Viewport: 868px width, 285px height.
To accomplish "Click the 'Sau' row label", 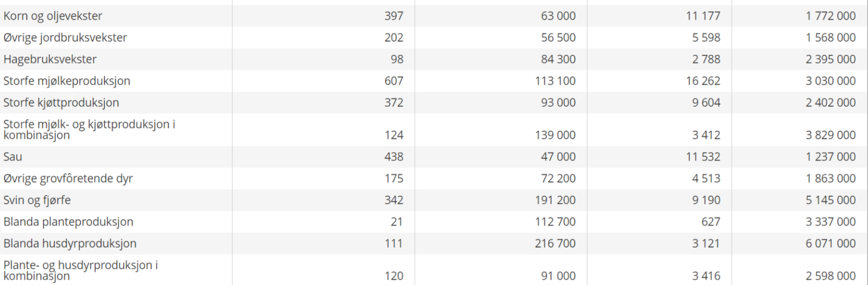I will pyautogui.click(x=13, y=157).
